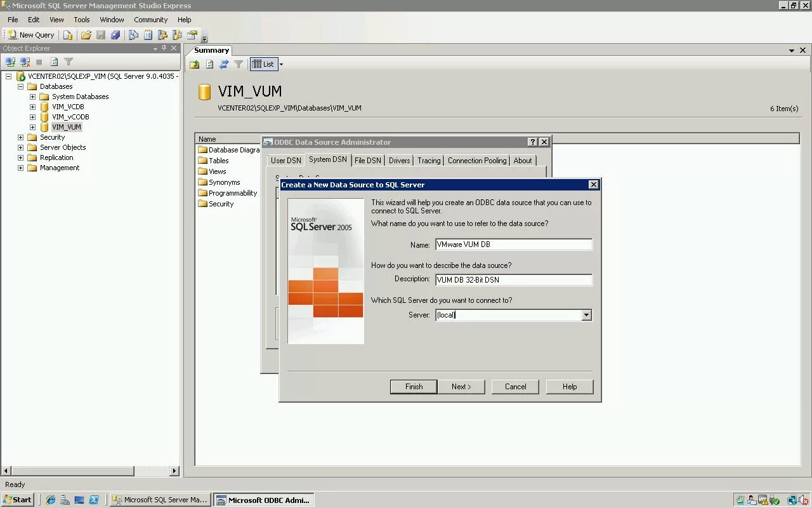The image size is (812, 508).
Task: Expand the Management tree node
Action: click(20, 168)
